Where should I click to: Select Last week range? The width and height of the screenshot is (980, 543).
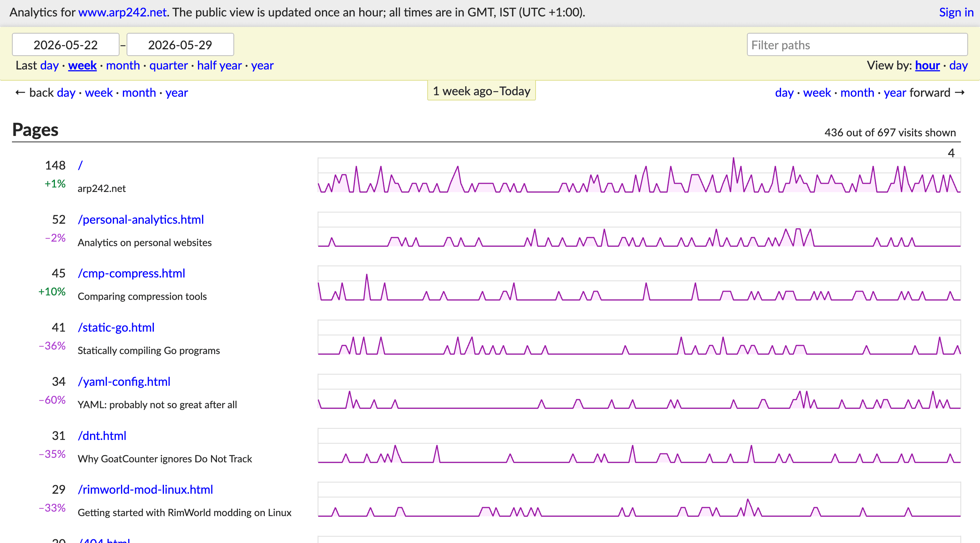tap(82, 65)
